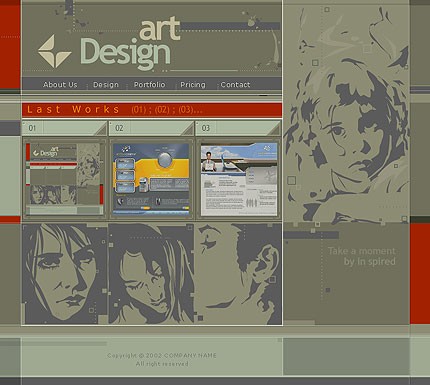430x385 pixels.
Task: Open the white business website thumbnail
Action: (239, 179)
